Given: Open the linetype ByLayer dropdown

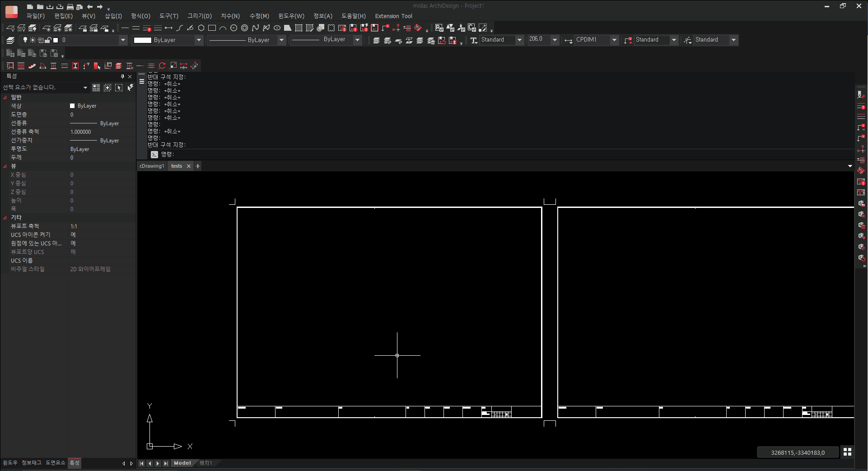Looking at the screenshot, I should click(282, 40).
